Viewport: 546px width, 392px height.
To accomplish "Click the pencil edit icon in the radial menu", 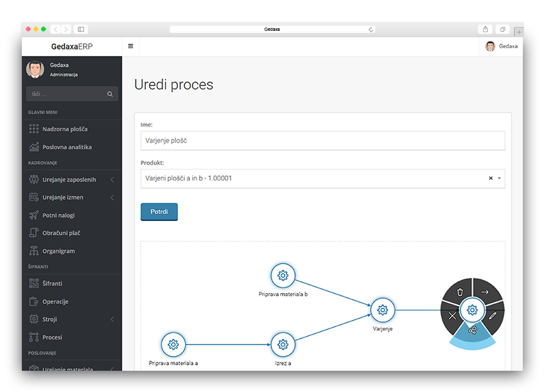I will (493, 316).
